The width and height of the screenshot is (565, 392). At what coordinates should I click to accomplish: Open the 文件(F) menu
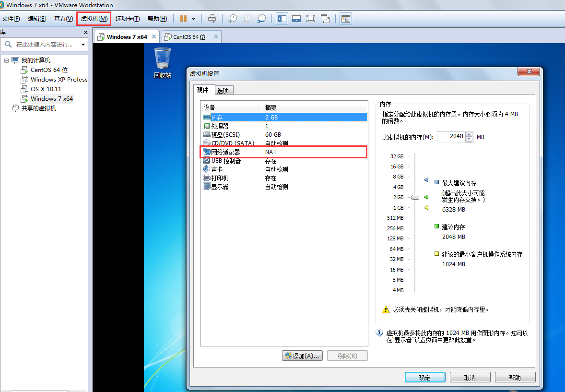[11, 19]
